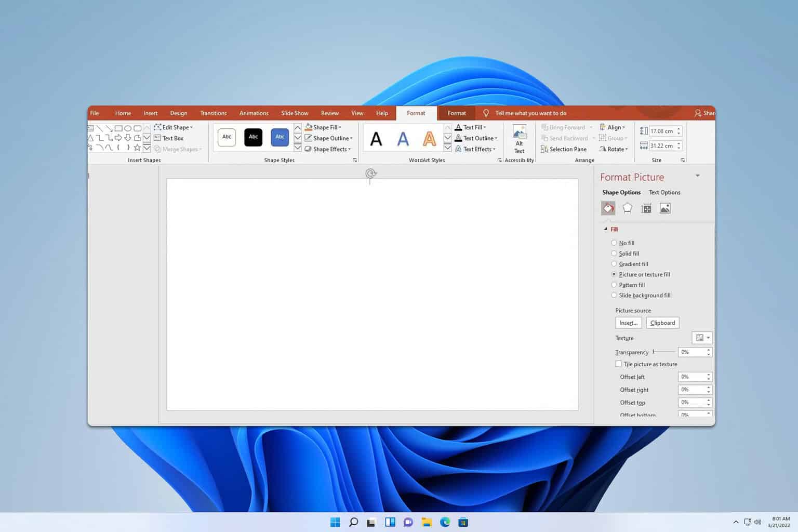Open the Selection Pane
798x532 pixels.
[564, 149]
